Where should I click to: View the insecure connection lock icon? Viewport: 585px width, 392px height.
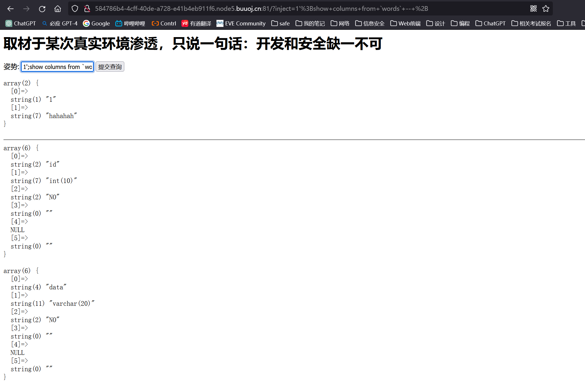[87, 9]
